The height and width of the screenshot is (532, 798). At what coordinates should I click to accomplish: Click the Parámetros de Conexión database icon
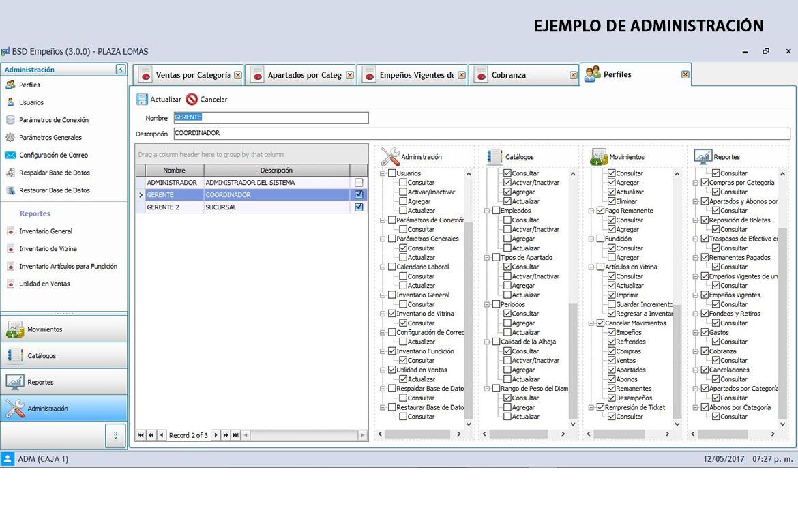point(10,119)
